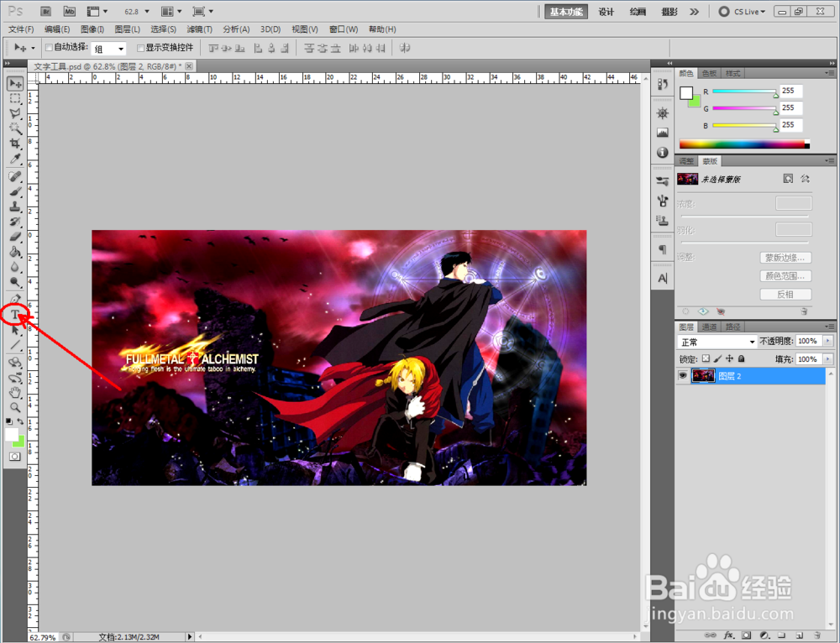Select the 基本功能 workspace button

pos(566,12)
